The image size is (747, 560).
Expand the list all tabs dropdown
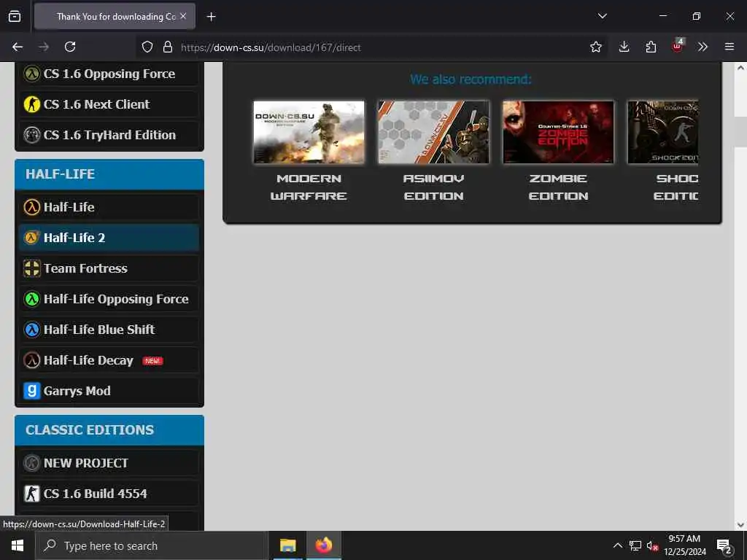(602, 16)
